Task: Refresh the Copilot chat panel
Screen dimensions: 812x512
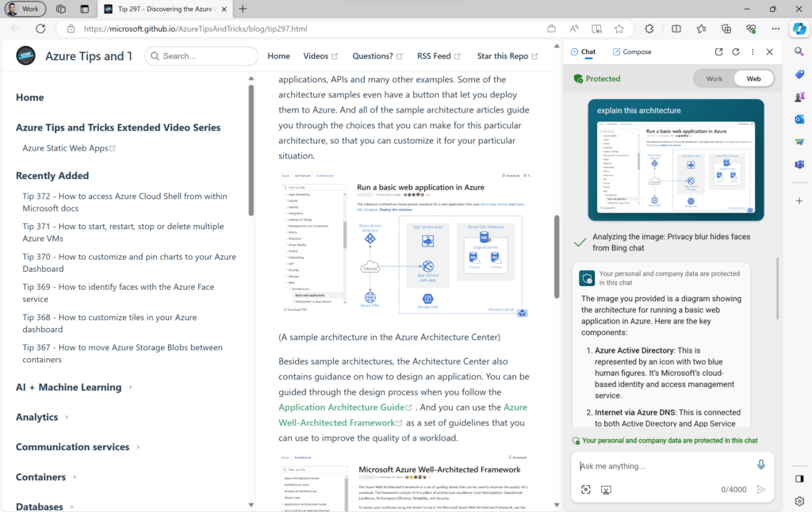Action: [736, 52]
